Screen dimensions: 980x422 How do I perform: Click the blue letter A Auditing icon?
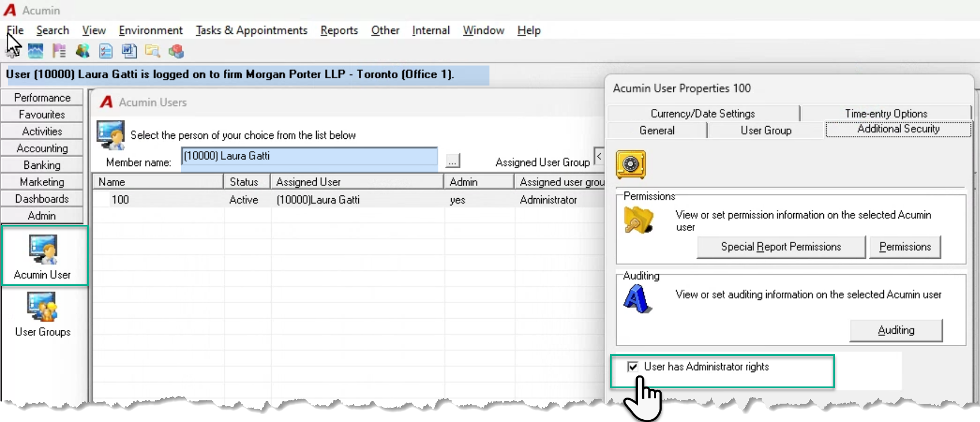point(637,300)
